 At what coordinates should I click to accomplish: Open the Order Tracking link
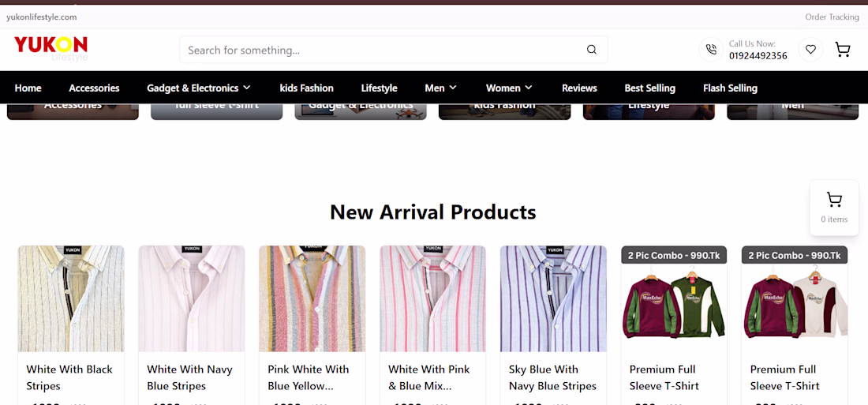(x=832, y=17)
